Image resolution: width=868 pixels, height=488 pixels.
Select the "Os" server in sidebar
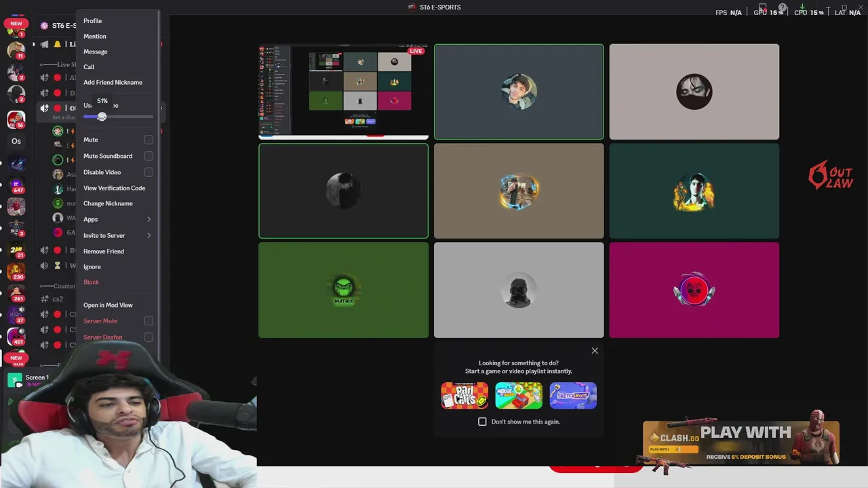[16, 141]
